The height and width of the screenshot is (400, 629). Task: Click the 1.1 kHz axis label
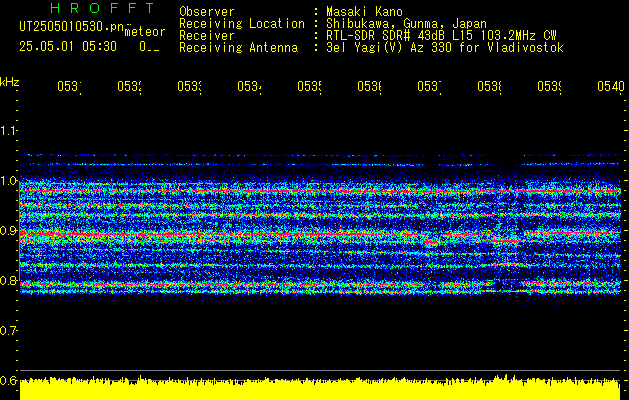click(8, 130)
